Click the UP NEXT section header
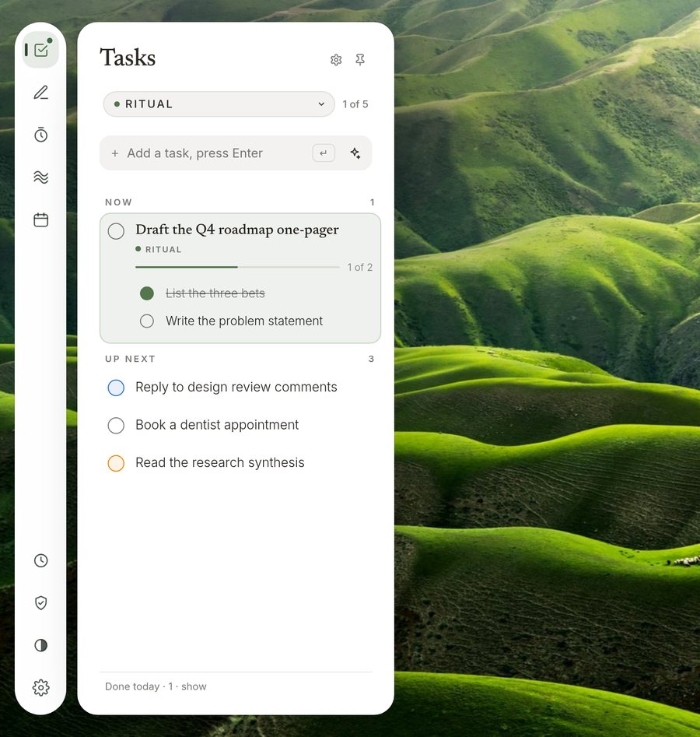This screenshot has height=737, width=700. 130,359
